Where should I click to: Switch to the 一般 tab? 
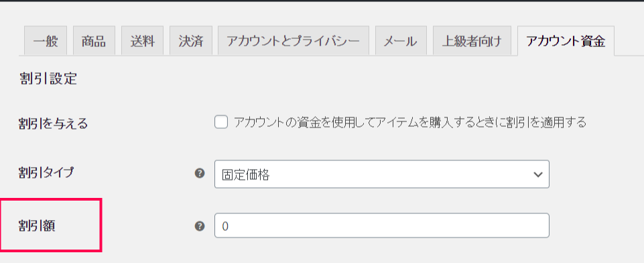(x=46, y=41)
